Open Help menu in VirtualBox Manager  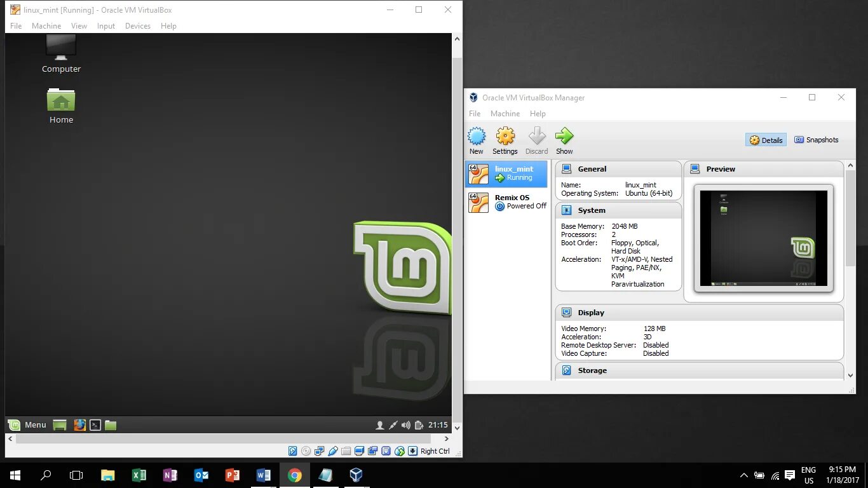click(x=538, y=114)
